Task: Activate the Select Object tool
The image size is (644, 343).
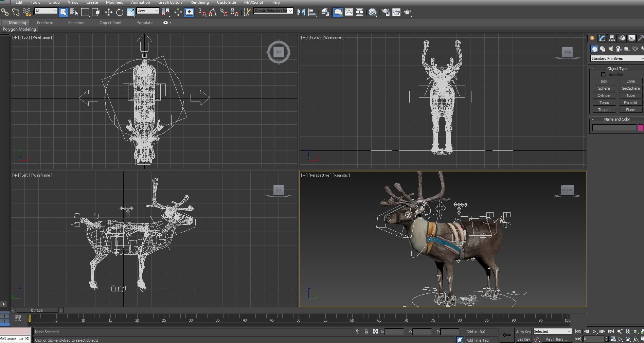Action: pyautogui.click(x=63, y=12)
